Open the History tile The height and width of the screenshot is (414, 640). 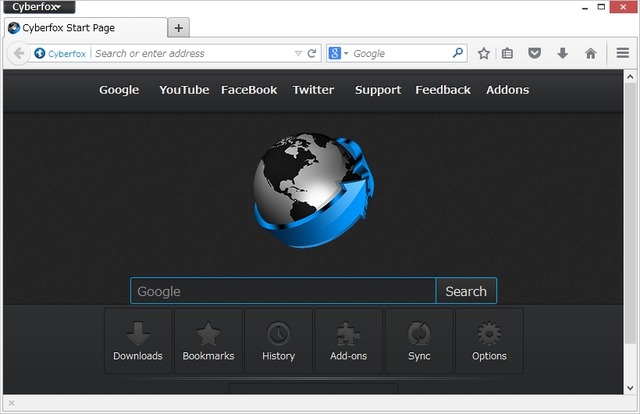pyautogui.click(x=278, y=341)
